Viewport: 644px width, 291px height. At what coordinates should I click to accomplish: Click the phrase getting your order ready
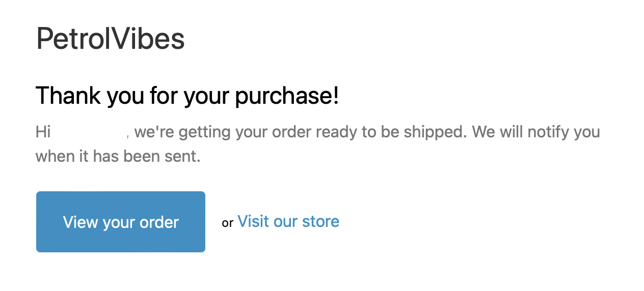pyautogui.click(x=260, y=132)
